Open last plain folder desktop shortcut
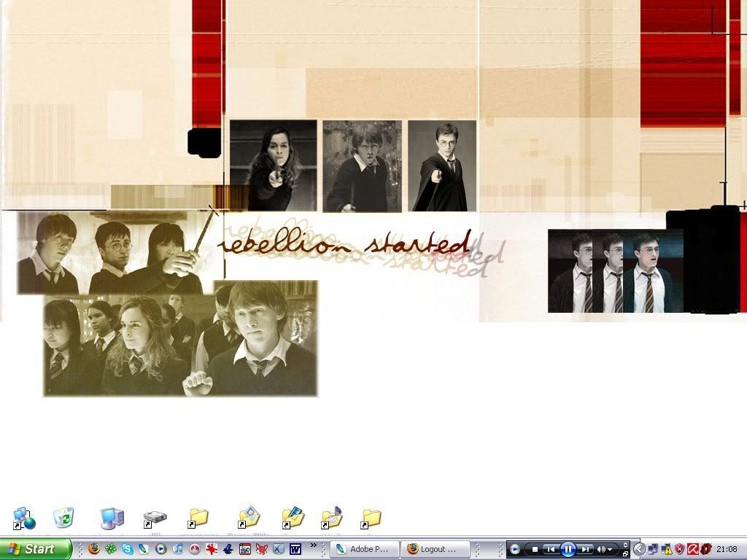This screenshot has height=560, width=747. pyautogui.click(x=371, y=518)
